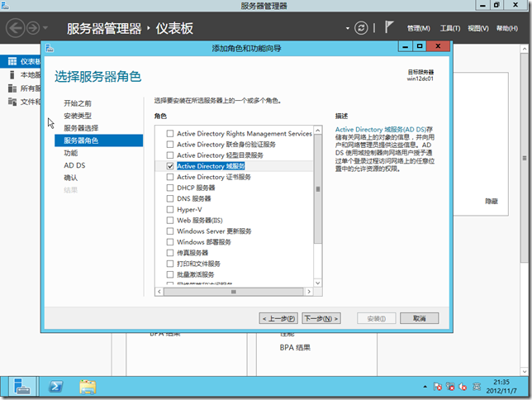Check 传真服务器 role checkbox
Image resolution: width=532 pixels, height=400 pixels.
170,253
